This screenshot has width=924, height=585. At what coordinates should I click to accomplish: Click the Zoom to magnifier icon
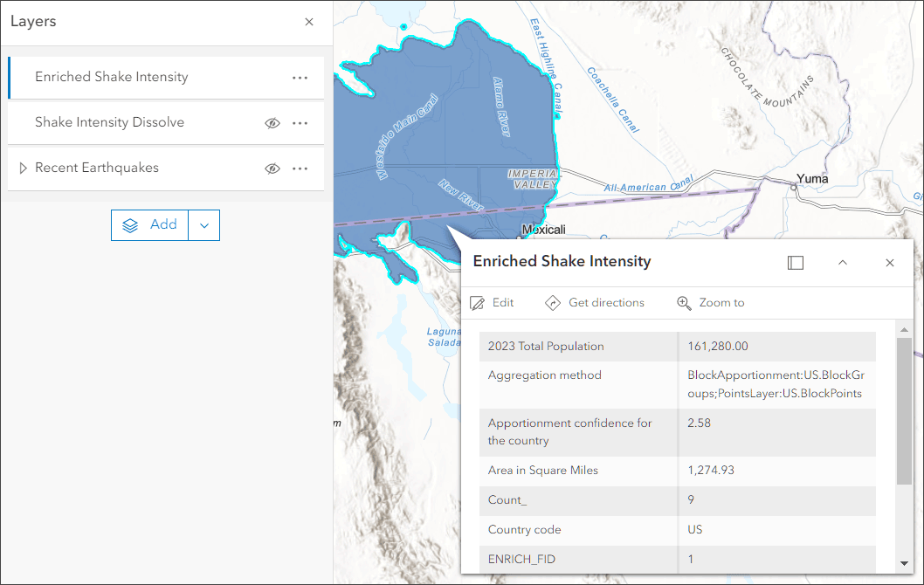coord(684,303)
